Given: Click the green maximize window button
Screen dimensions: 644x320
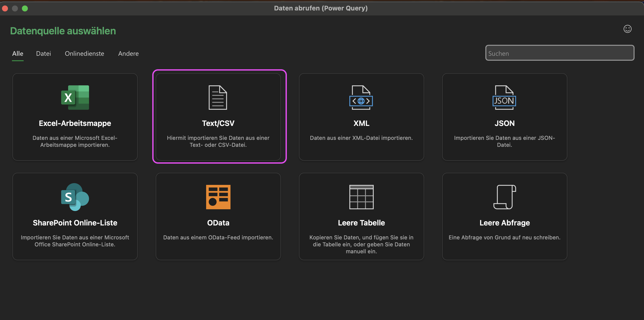Looking at the screenshot, I should coord(25,8).
